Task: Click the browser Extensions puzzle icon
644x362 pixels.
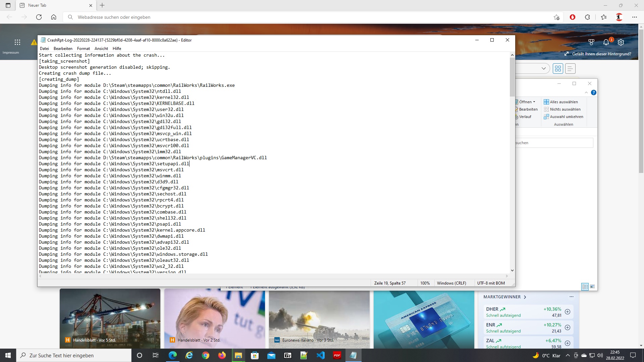Action: (587, 17)
